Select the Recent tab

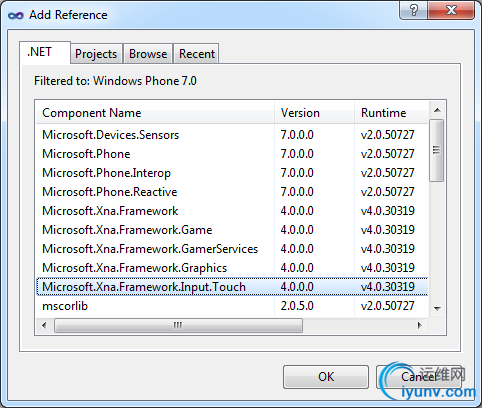tap(197, 54)
